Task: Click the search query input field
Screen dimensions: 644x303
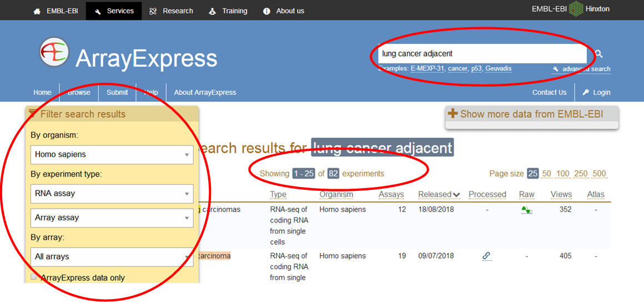Action: (482, 54)
